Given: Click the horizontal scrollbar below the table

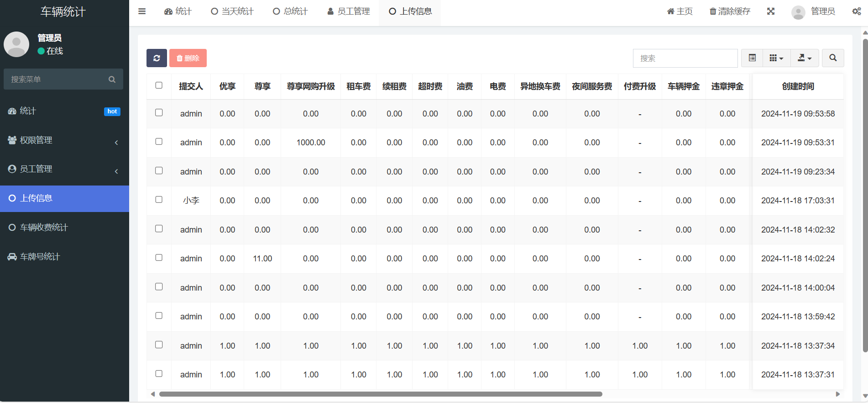Looking at the screenshot, I should 381,394.
